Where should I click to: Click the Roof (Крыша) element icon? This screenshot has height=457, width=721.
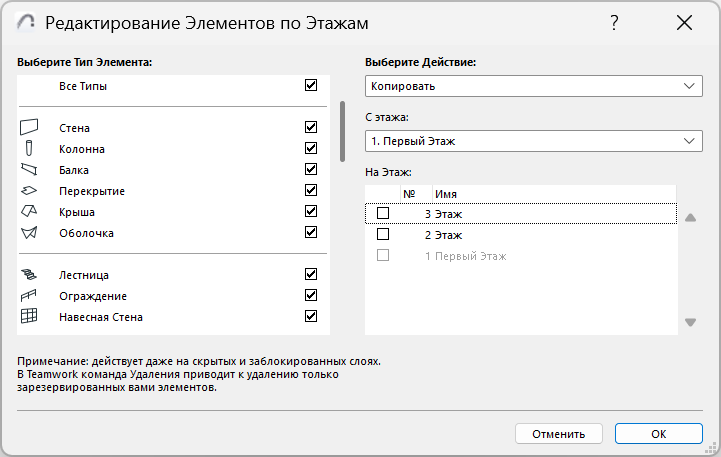pos(29,212)
